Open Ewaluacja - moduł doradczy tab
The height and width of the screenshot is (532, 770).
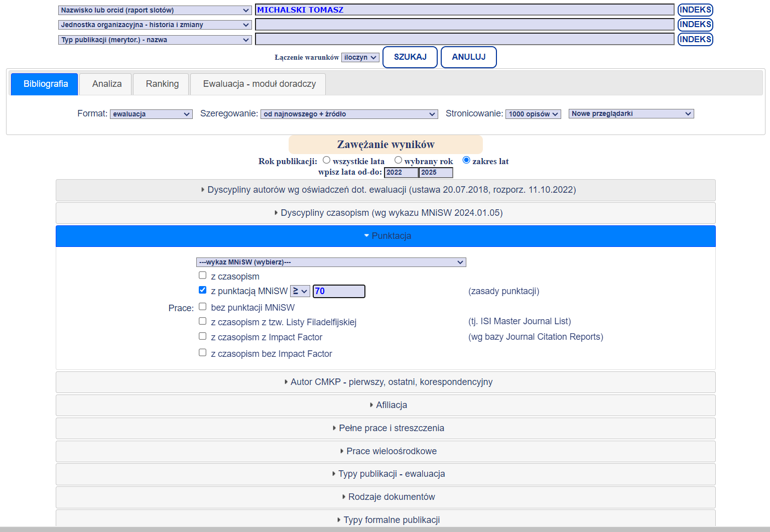(x=259, y=84)
